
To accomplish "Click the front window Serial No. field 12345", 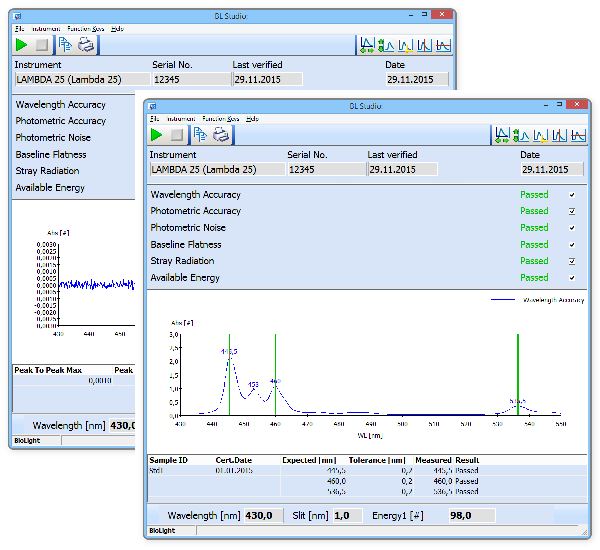I will click(x=327, y=170).
